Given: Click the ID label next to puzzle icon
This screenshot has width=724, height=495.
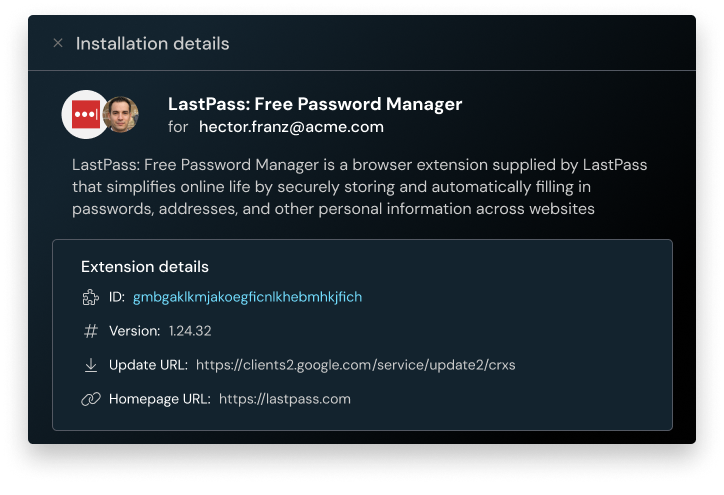Looking at the screenshot, I should (117, 296).
